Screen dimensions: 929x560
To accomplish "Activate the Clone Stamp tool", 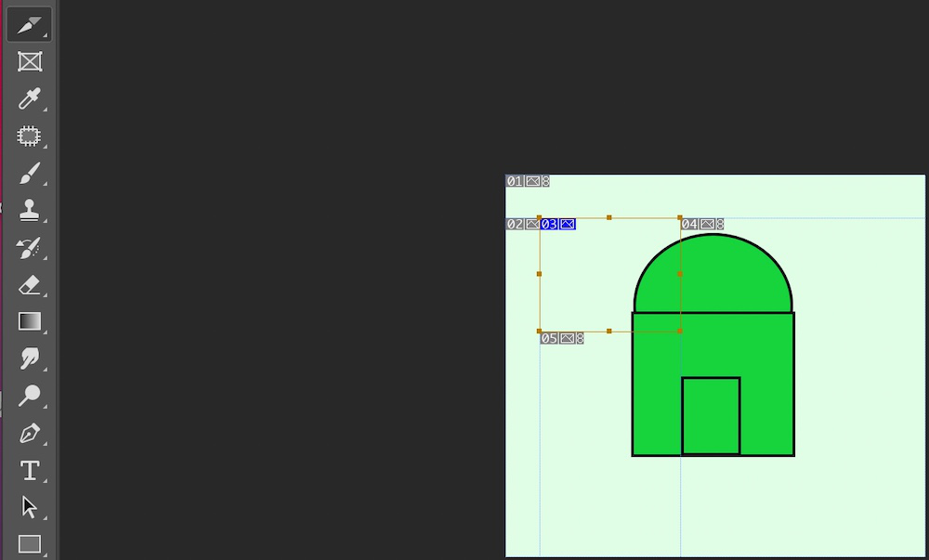I will coord(29,210).
